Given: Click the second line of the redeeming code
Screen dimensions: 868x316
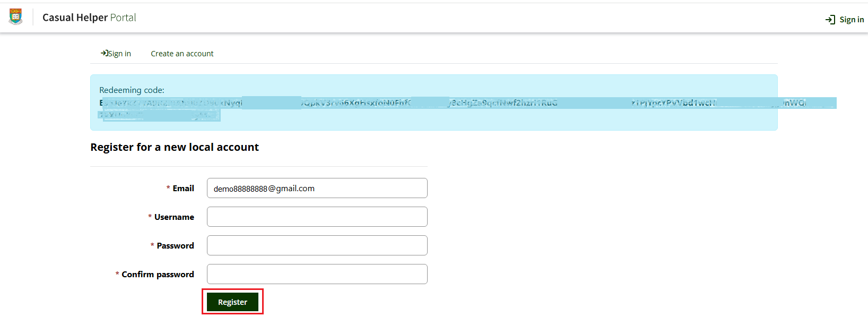Looking at the screenshot, I should point(159,115).
